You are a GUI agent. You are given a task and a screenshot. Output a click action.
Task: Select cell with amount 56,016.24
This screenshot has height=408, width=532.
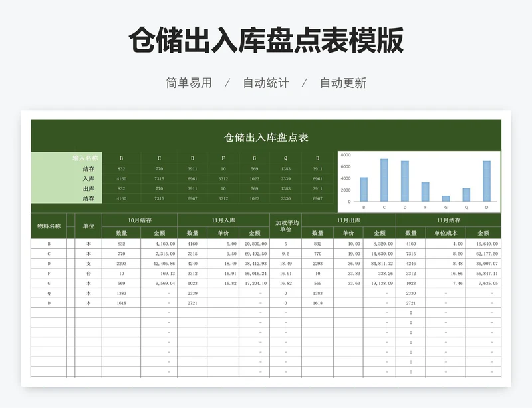pyautogui.click(x=255, y=273)
